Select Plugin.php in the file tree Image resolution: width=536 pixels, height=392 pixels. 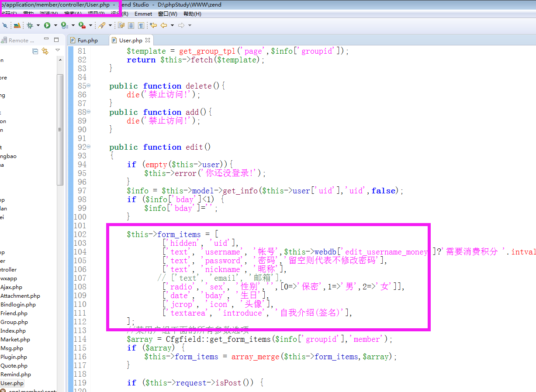coord(14,357)
